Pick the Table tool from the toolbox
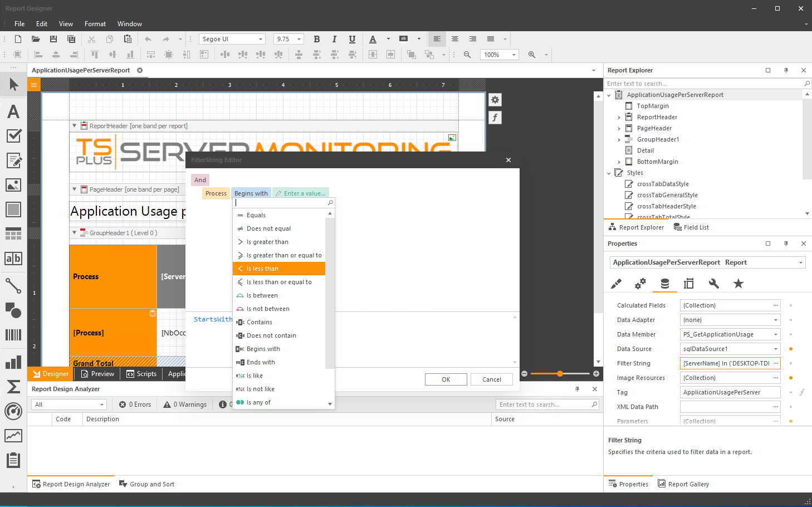812x507 pixels. click(13, 233)
